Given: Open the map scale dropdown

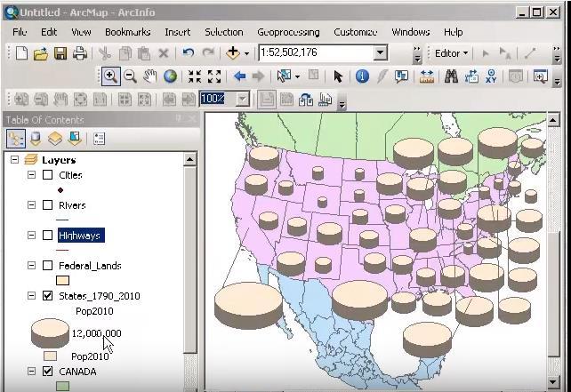Looking at the screenshot, I should (380, 53).
